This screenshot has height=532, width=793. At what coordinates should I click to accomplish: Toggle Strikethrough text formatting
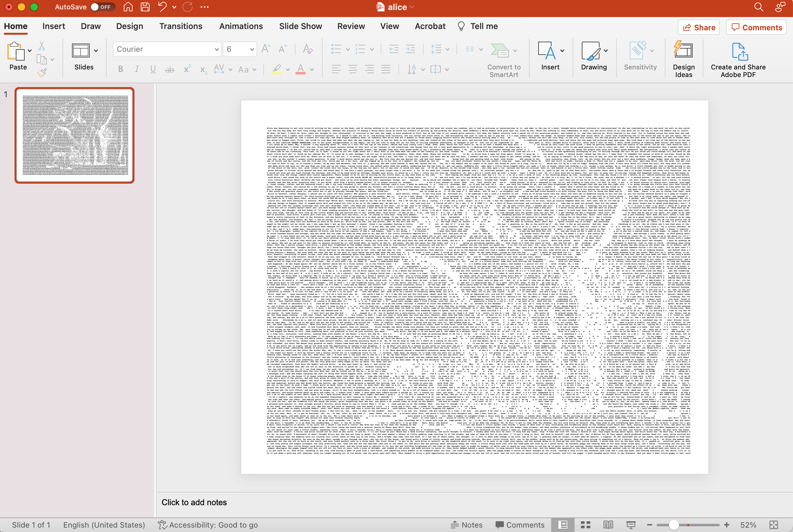tap(169, 71)
